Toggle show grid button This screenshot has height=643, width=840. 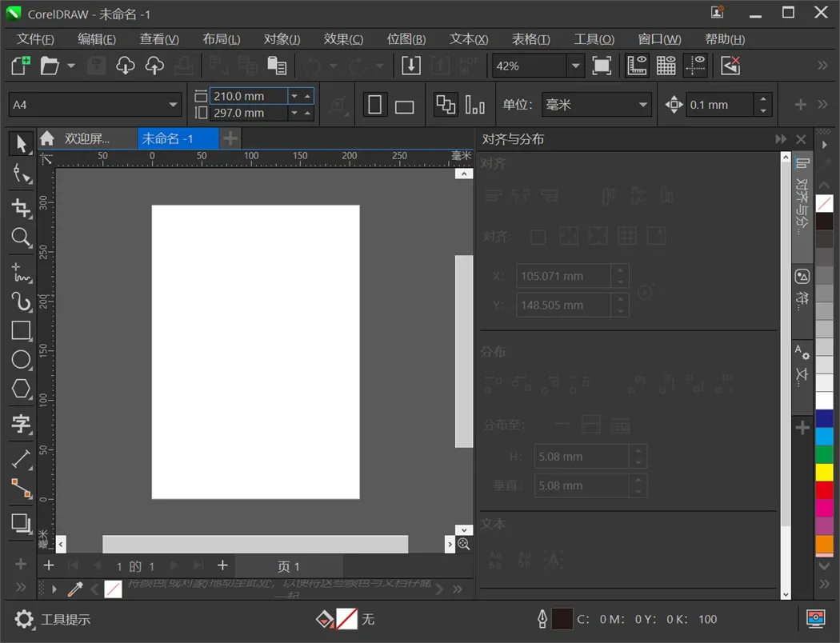[x=666, y=66]
